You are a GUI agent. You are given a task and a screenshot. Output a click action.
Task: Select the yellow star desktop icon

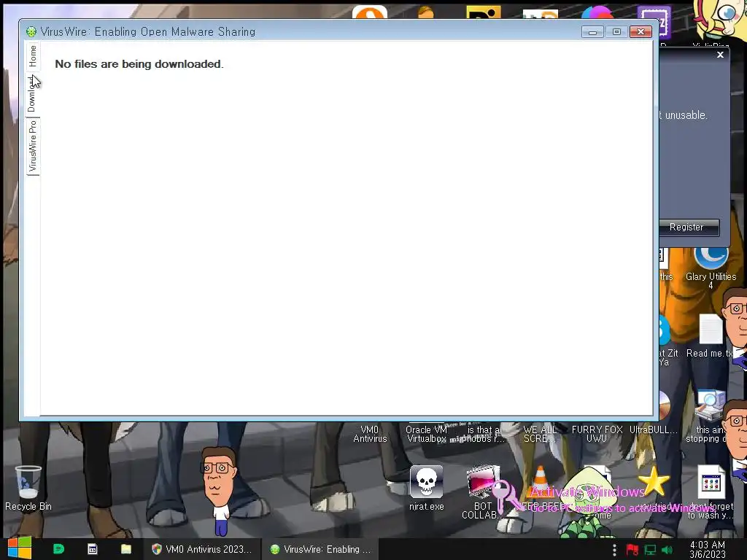coord(654,481)
